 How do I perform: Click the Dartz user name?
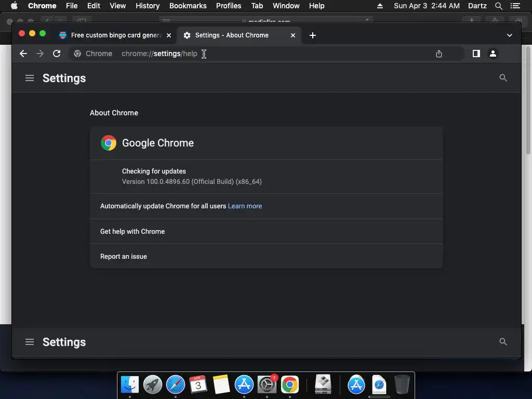pyautogui.click(x=477, y=6)
